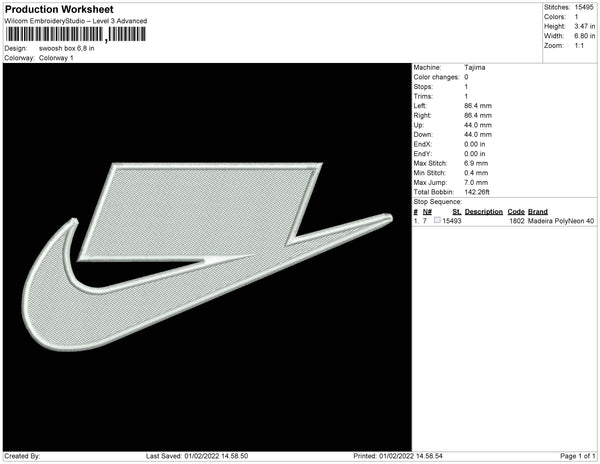This screenshot has width=600, height=464.
Task: Click the Printed timestamp
Action: pyautogui.click(x=398, y=456)
